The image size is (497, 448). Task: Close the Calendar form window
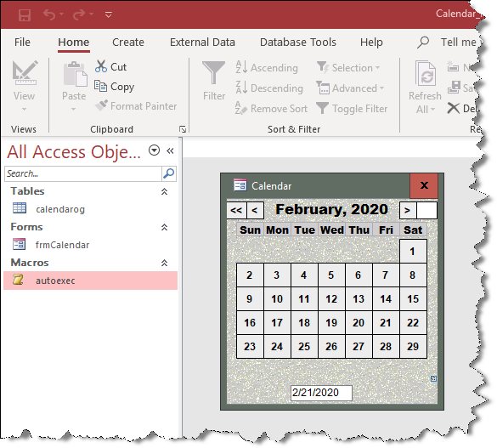424,185
